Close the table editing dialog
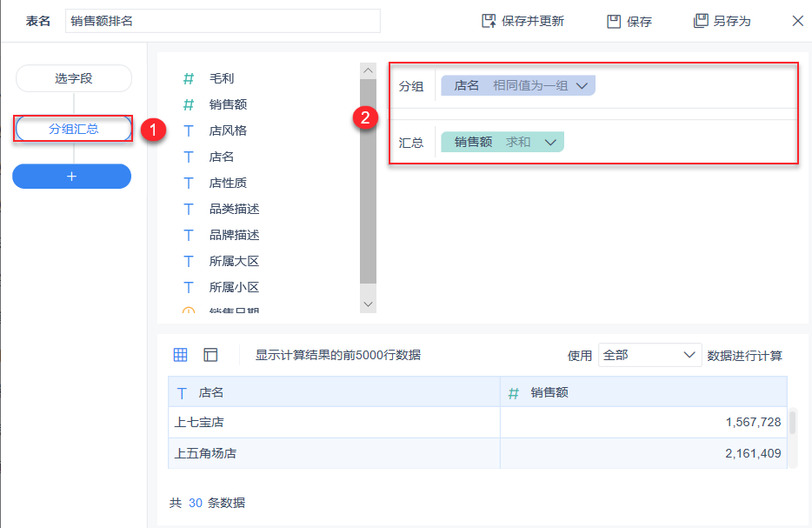The height and width of the screenshot is (528, 812). [x=797, y=21]
